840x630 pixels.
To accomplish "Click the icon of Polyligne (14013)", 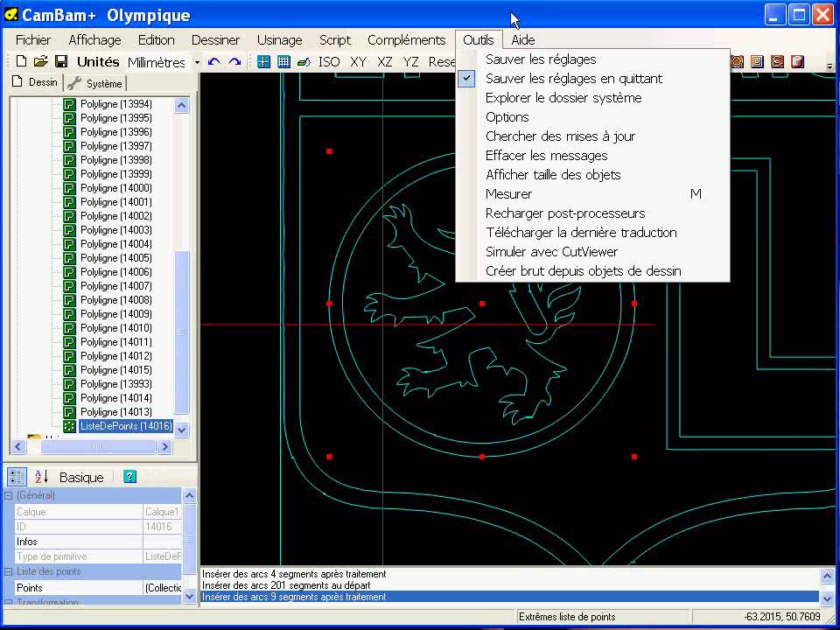I will coord(70,412).
